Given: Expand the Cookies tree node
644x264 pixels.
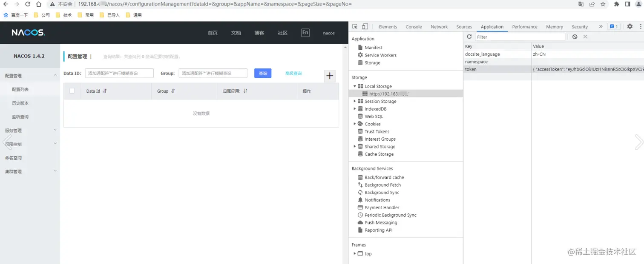Looking at the screenshot, I should coord(354,124).
